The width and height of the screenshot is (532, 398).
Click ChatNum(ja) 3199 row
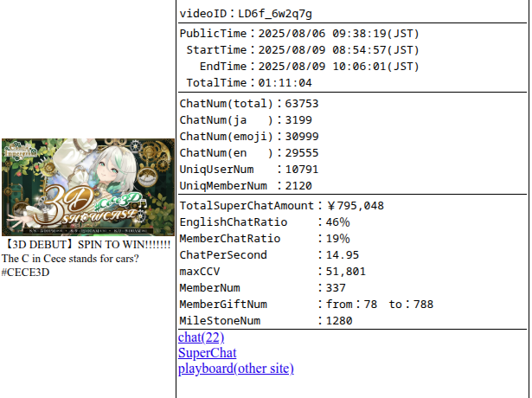pos(246,120)
